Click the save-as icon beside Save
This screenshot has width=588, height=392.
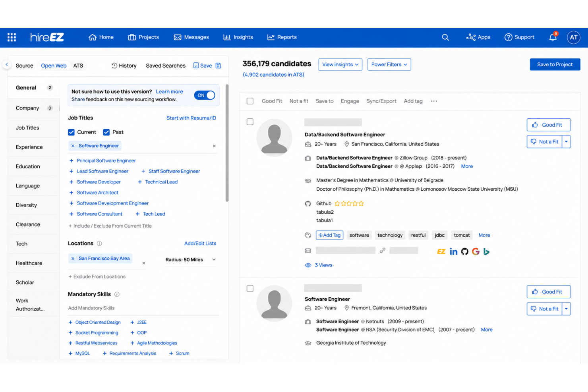click(218, 66)
